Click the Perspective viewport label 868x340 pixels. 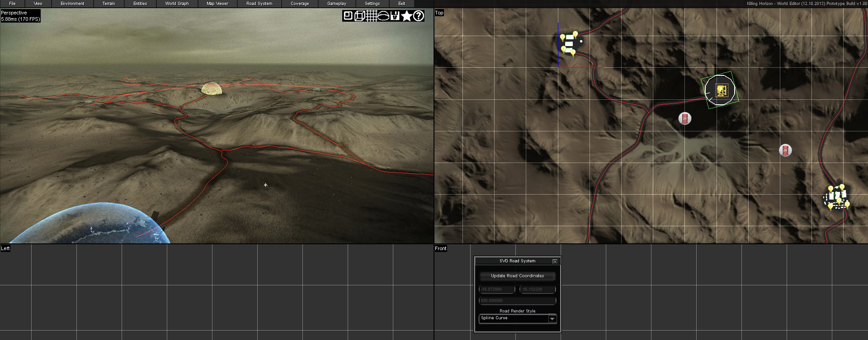click(x=14, y=13)
